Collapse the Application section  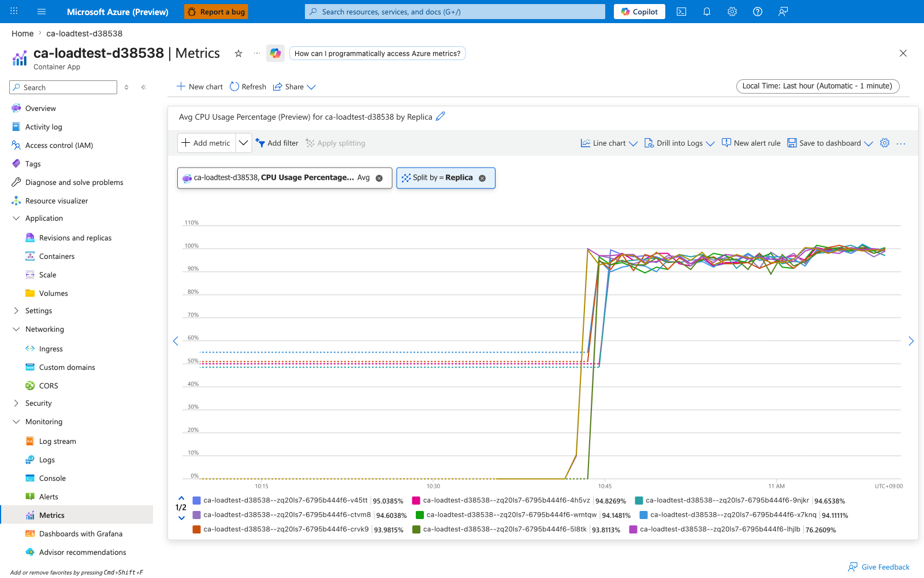(x=16, y=218)
